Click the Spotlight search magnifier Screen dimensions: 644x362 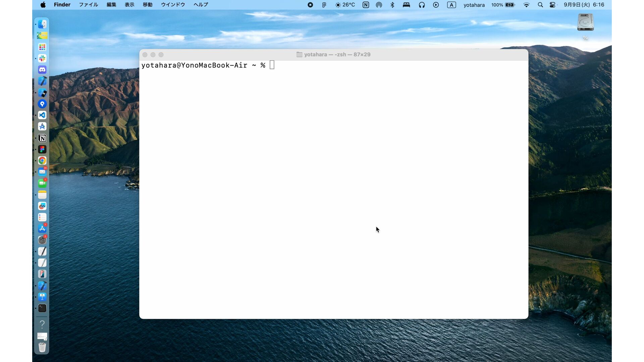540,5
